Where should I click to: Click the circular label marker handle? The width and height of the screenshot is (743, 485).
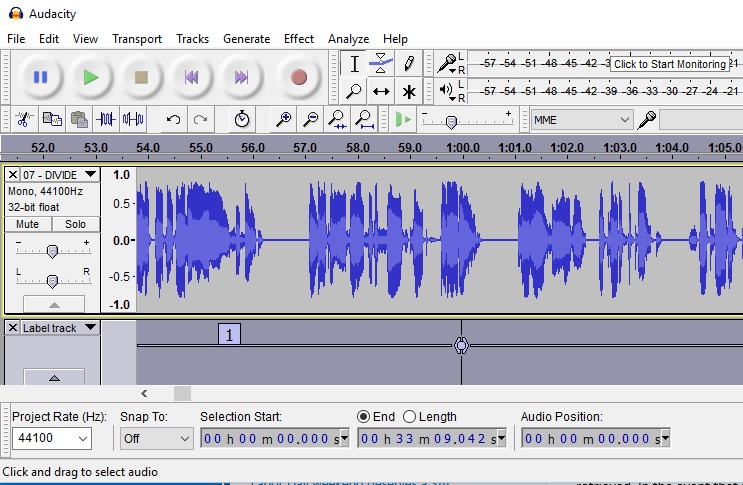point(461,345)
